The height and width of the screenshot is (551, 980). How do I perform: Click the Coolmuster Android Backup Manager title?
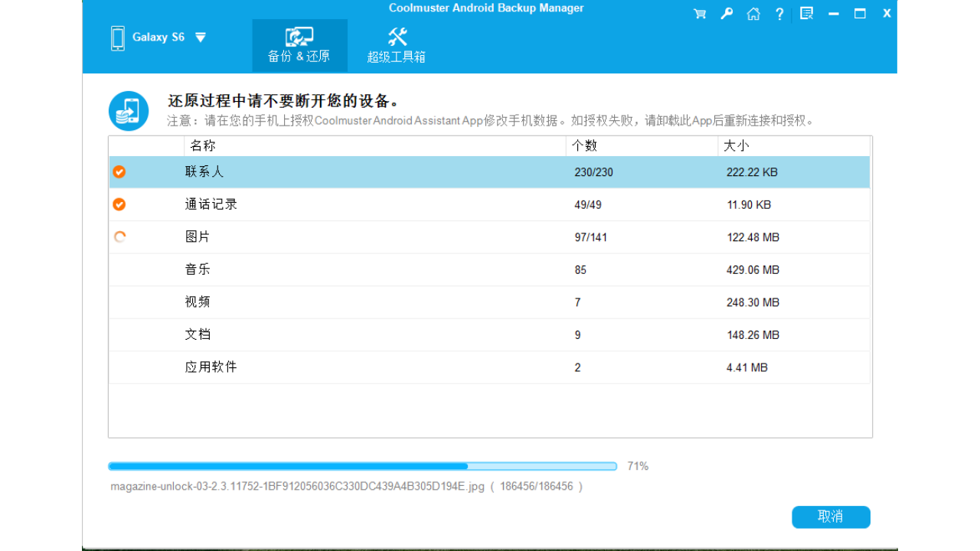(486, 8)
